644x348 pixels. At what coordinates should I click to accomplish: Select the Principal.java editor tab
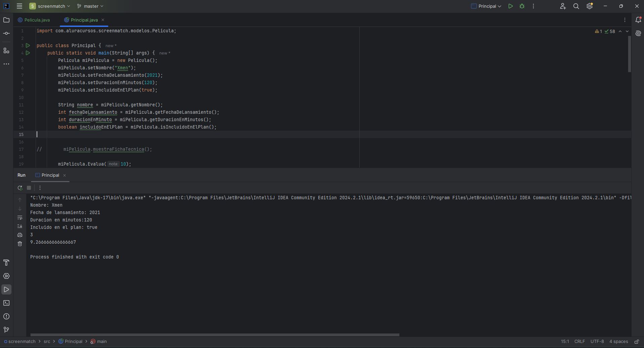coord(84,20)
